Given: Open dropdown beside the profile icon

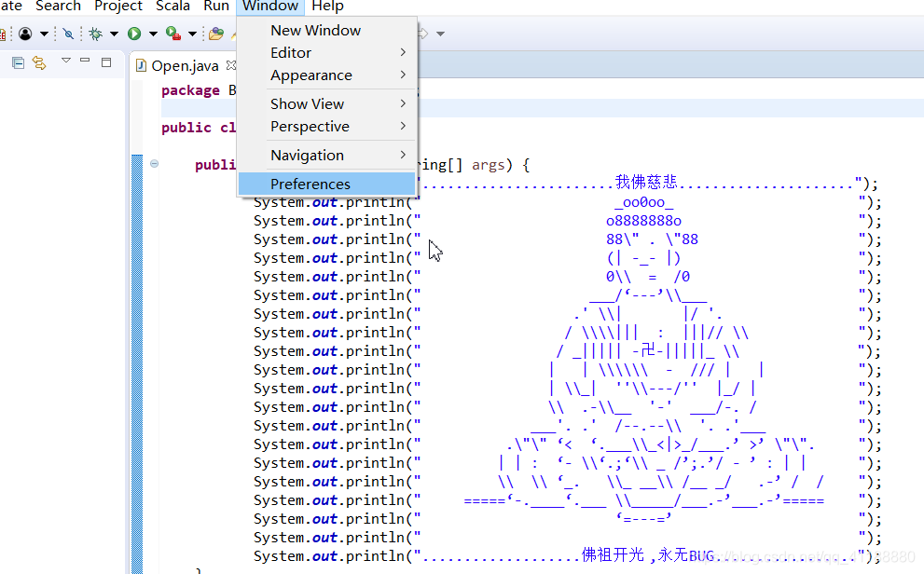Looking at the screenshot, I should point(44,34).
